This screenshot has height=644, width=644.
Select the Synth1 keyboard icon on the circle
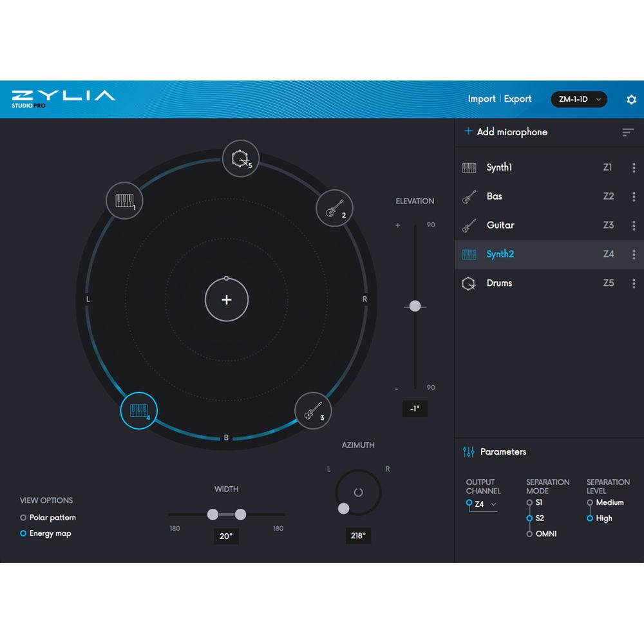point(124,201)
